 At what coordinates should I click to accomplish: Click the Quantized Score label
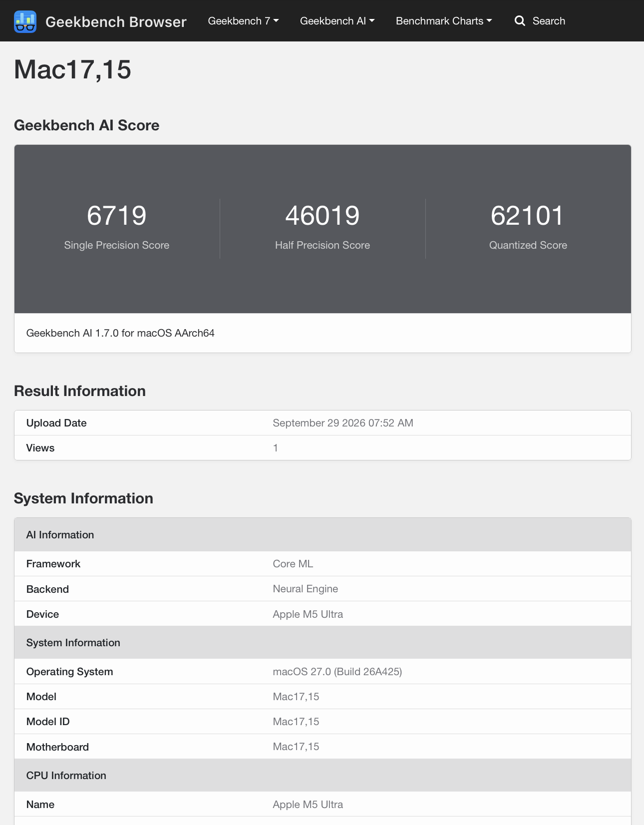528,245
